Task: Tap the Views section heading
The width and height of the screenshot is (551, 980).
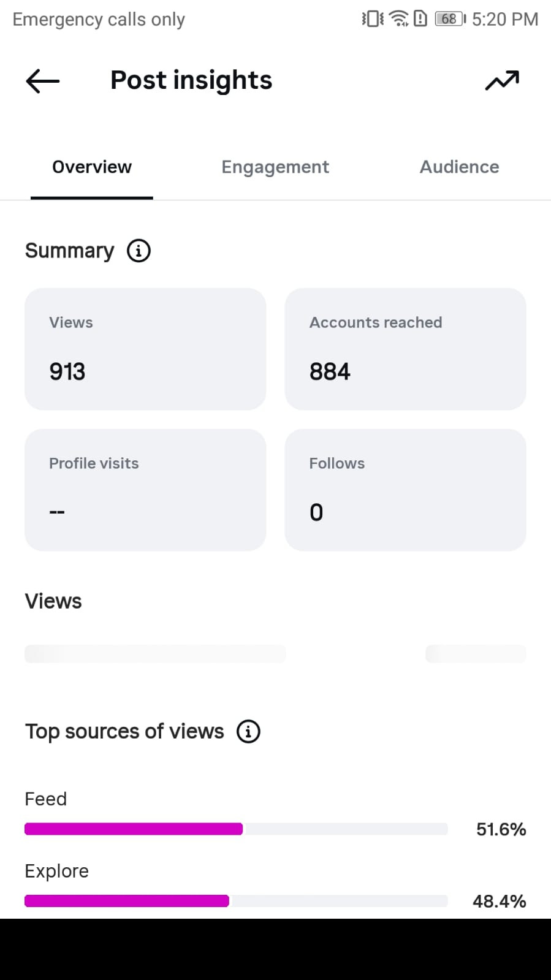Action: point(53,601)
